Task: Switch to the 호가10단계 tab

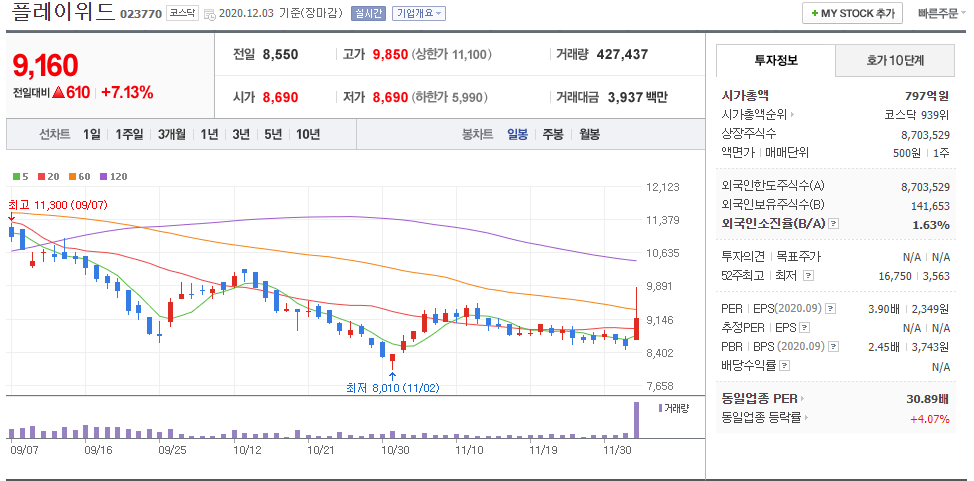Action: pos(895,60)
